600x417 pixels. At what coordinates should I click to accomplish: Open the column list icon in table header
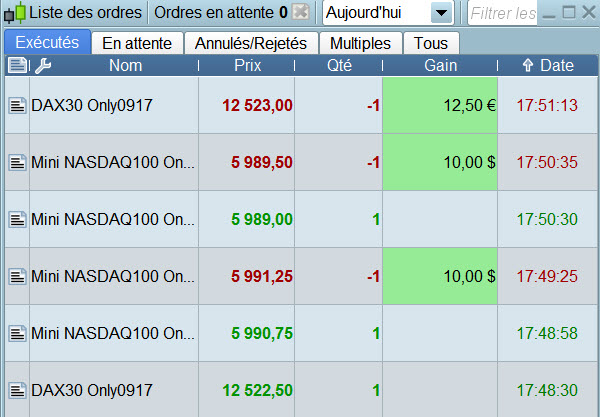point(17,65)
